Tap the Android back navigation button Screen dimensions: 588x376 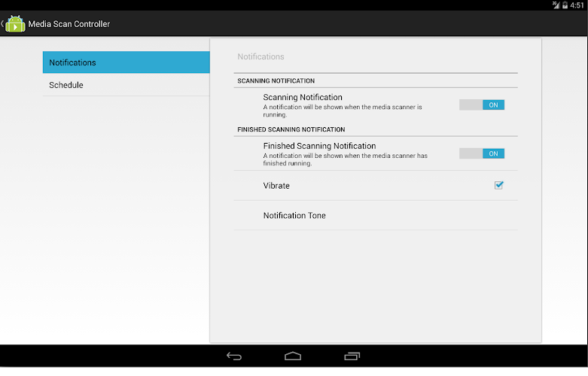coord(234,356)
